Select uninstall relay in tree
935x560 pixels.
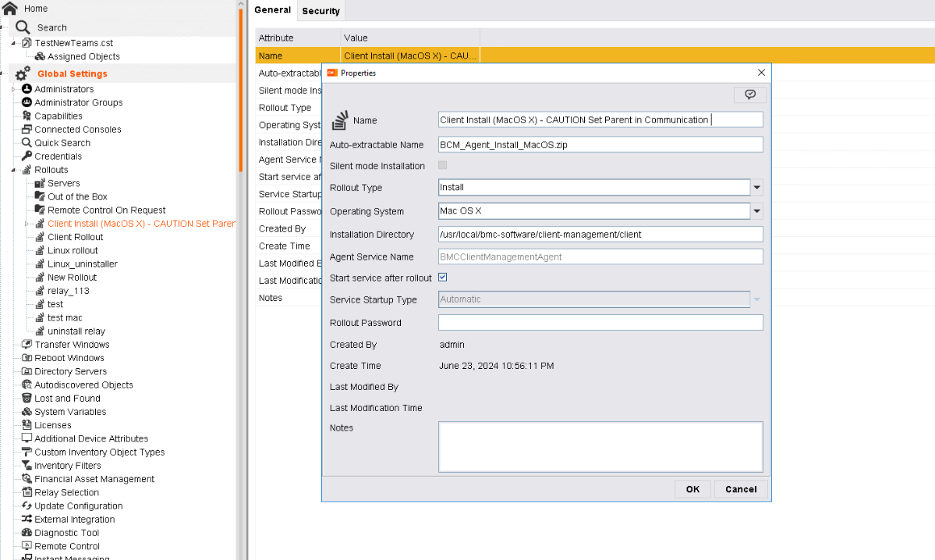coord(76,331)
